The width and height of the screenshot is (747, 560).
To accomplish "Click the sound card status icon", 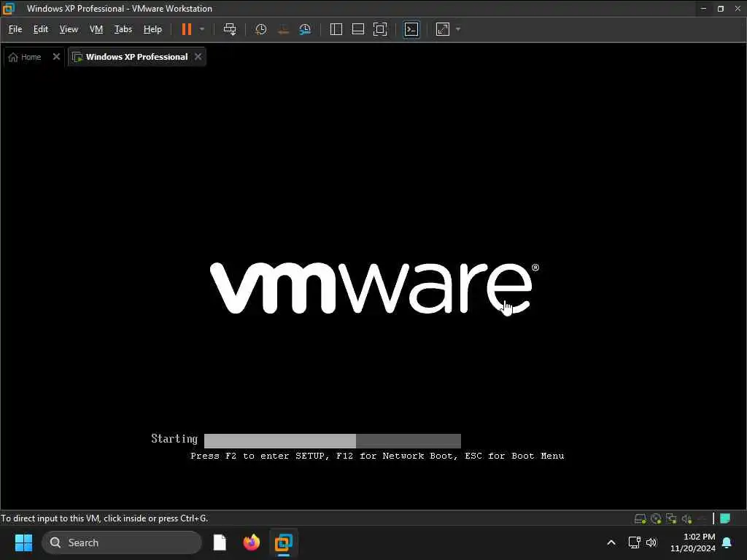I will coord(686,518).
